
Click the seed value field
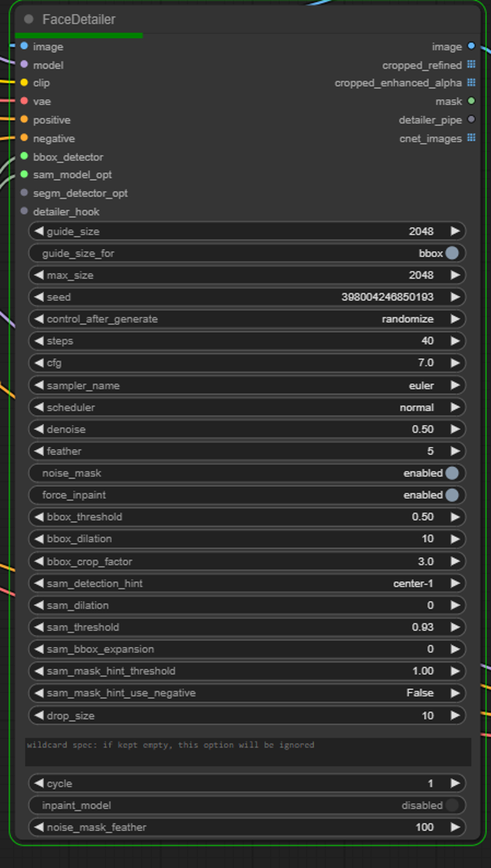pyautogui.click(x=247, y=297)
